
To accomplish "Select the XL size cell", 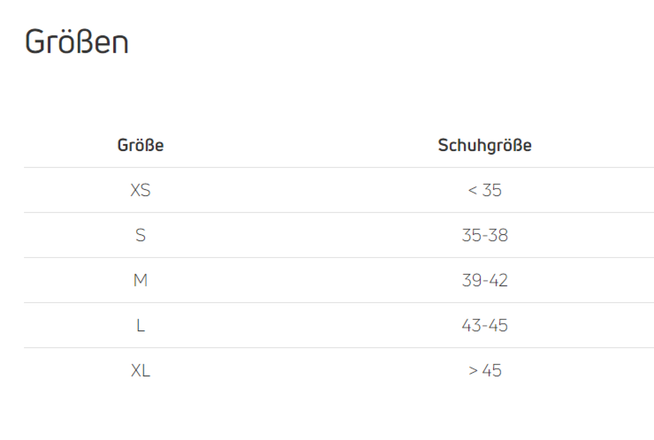I will 140,370.
